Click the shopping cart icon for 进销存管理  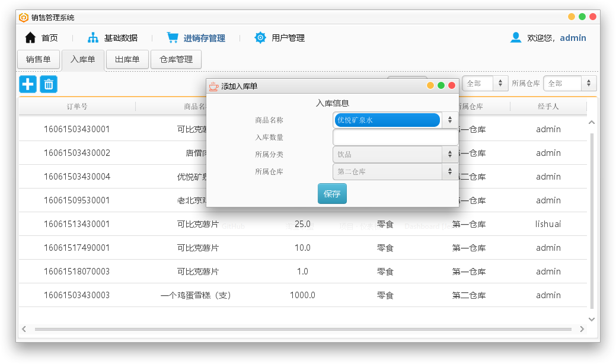click(x=173, y=38)
